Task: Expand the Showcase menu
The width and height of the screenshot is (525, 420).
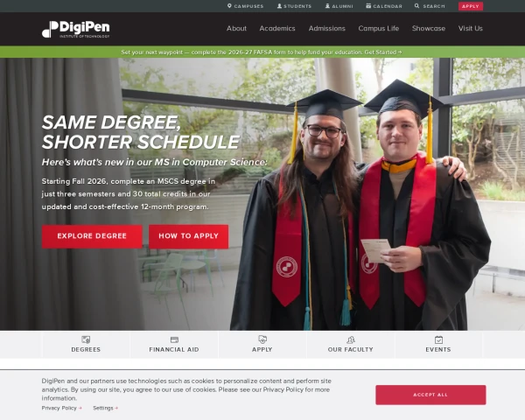Action: click(429, 29)
